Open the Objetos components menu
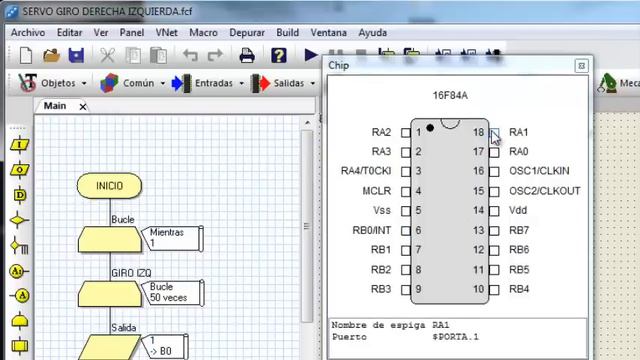Viewport: 640px width, 360px height. pos(52,83)
